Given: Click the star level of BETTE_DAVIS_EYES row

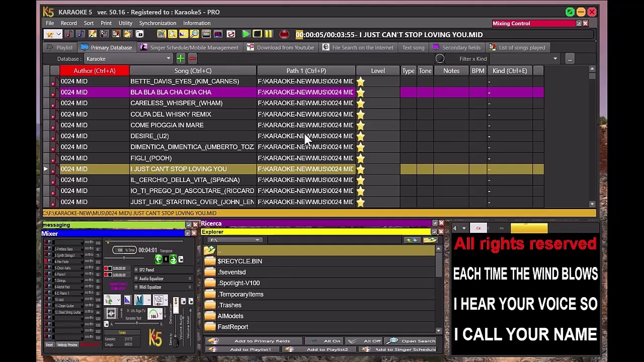Looking at the screenshot, I should tap(361, 81).
